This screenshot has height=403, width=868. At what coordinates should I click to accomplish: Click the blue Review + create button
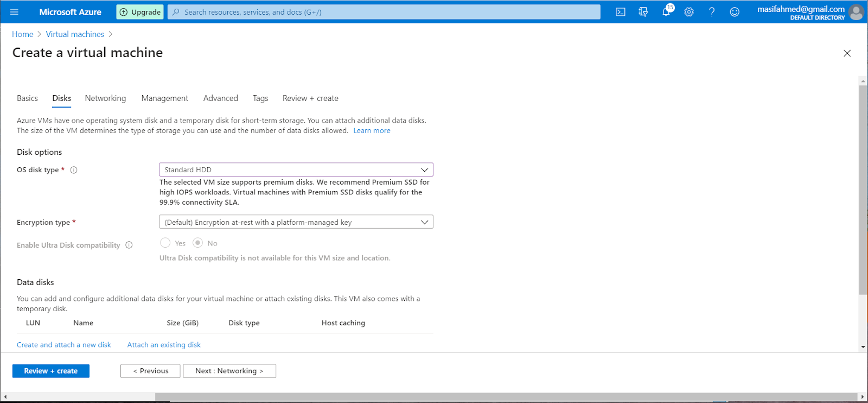point(51,371)
